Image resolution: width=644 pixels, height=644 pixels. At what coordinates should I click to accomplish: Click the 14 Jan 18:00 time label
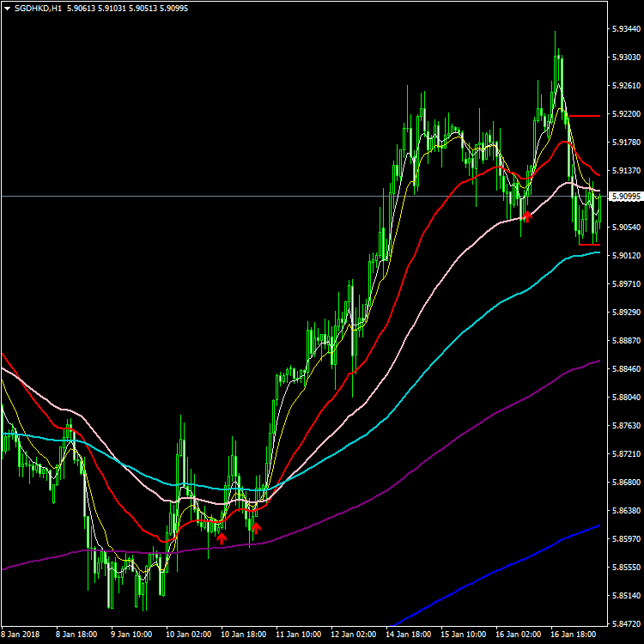(x=409, y=635)
